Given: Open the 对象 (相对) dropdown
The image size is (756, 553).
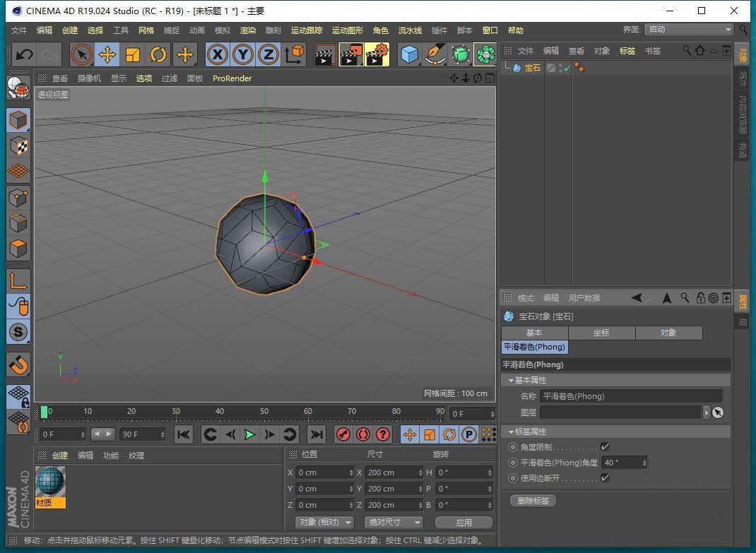Looking at the screenshot, I should [324, 522].
